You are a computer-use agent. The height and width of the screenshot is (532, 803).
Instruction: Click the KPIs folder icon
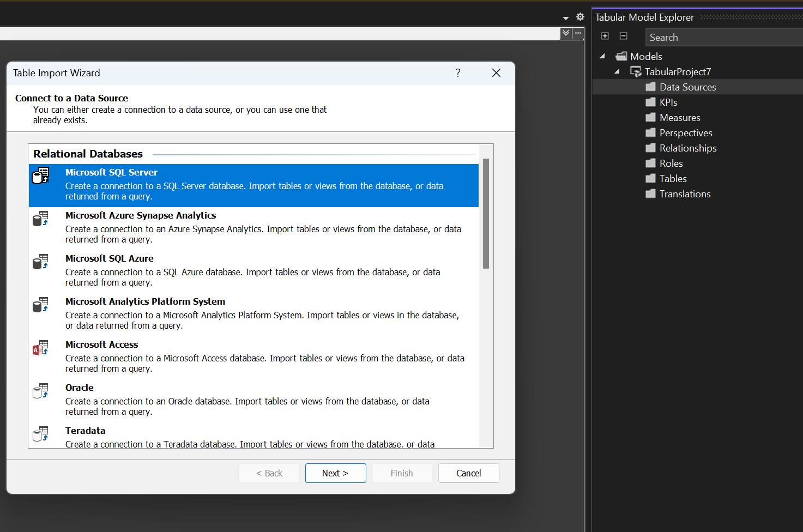[x=650, y=102]
